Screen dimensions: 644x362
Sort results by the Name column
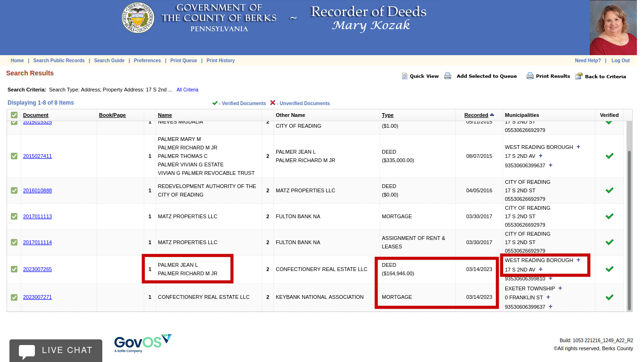165,115
